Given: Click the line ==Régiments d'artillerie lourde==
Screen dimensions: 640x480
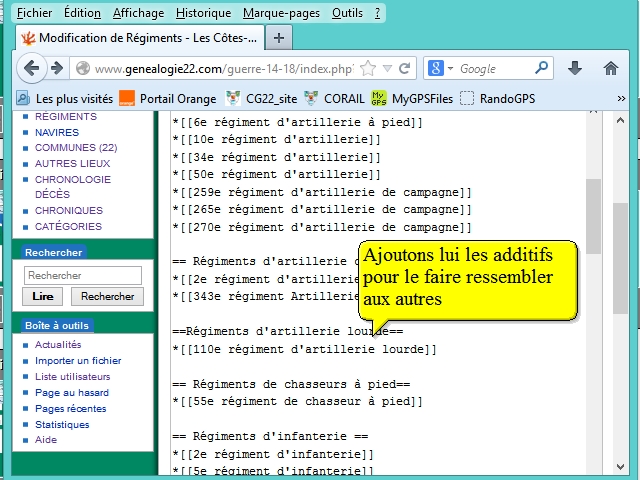Looking at the screenshot, I should 288,331.
